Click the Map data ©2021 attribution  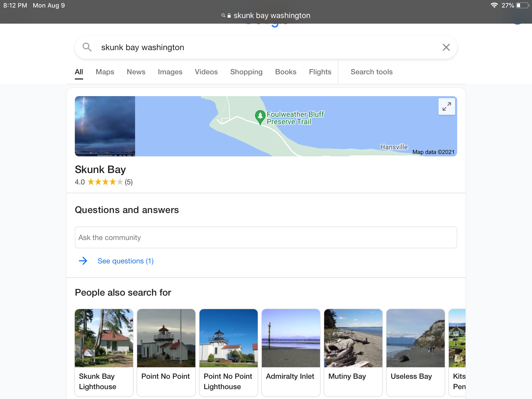click(x=433, y=152)
